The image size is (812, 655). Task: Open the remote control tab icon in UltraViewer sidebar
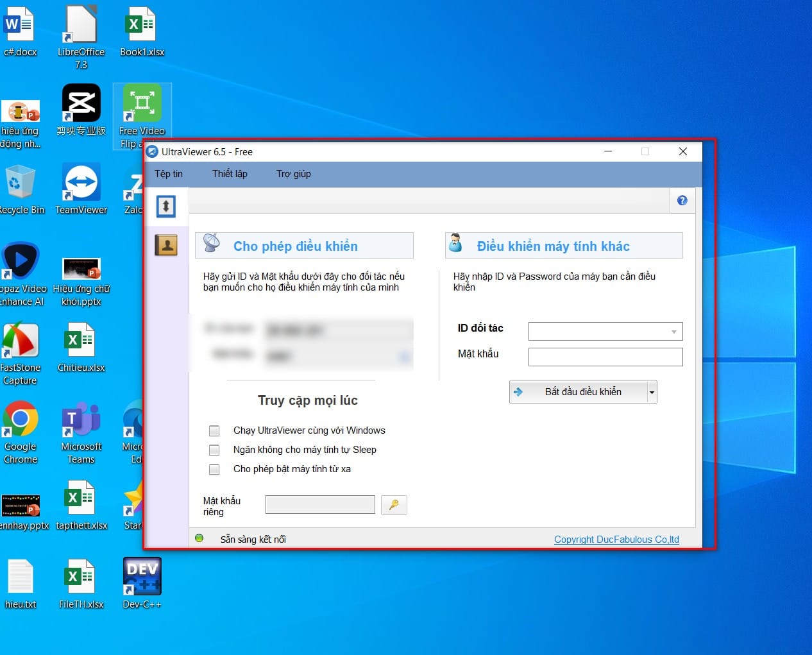(x=166, y=206)
